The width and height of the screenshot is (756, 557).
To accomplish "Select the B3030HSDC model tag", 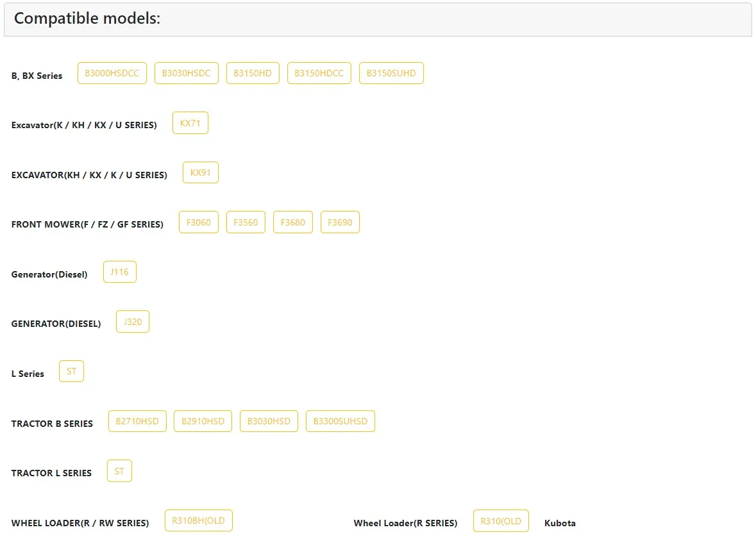I will point(186,73).
